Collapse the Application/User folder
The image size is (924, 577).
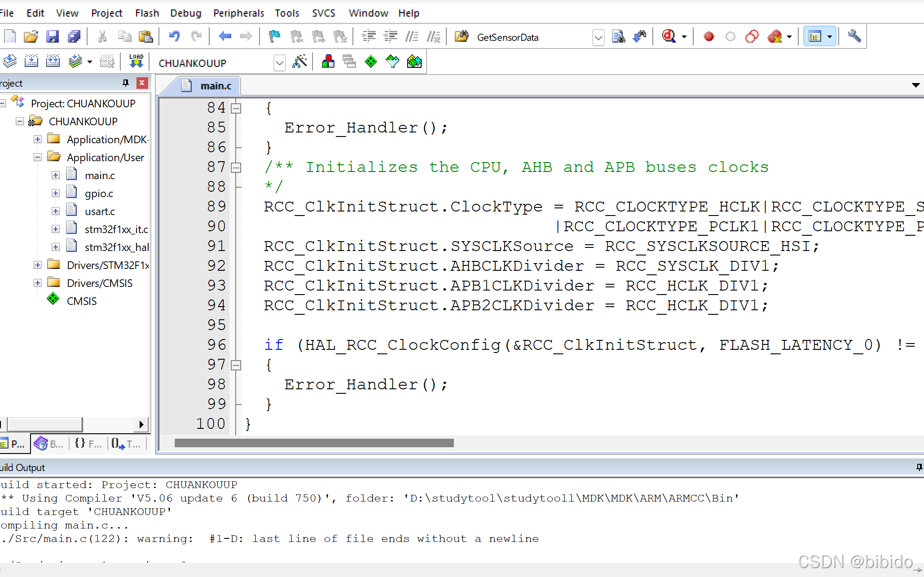point(38,157)
